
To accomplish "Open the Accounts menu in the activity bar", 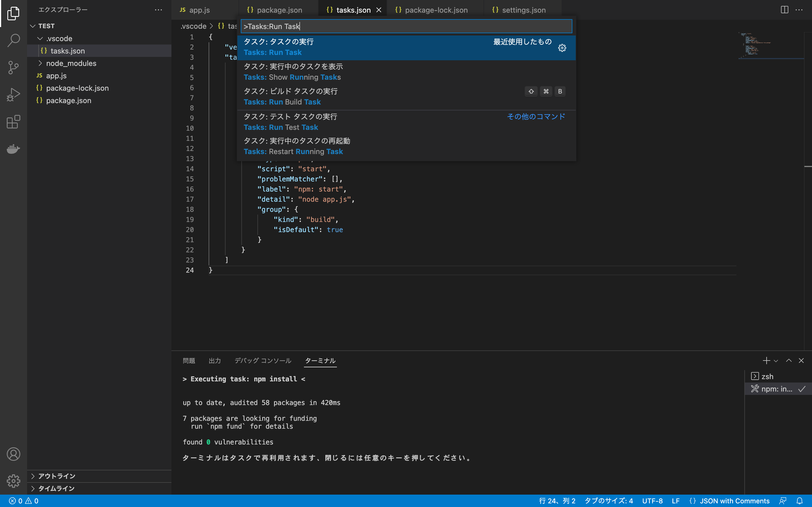I will click(x=14, y=454).
